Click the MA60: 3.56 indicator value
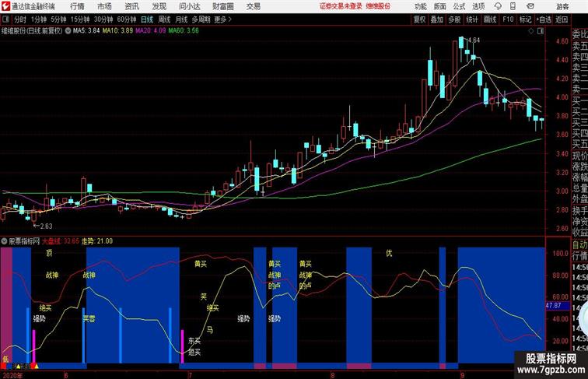 184,31
